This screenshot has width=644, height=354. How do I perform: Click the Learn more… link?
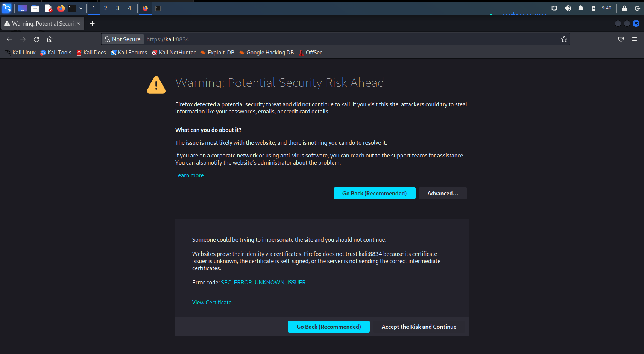point(192,175)
